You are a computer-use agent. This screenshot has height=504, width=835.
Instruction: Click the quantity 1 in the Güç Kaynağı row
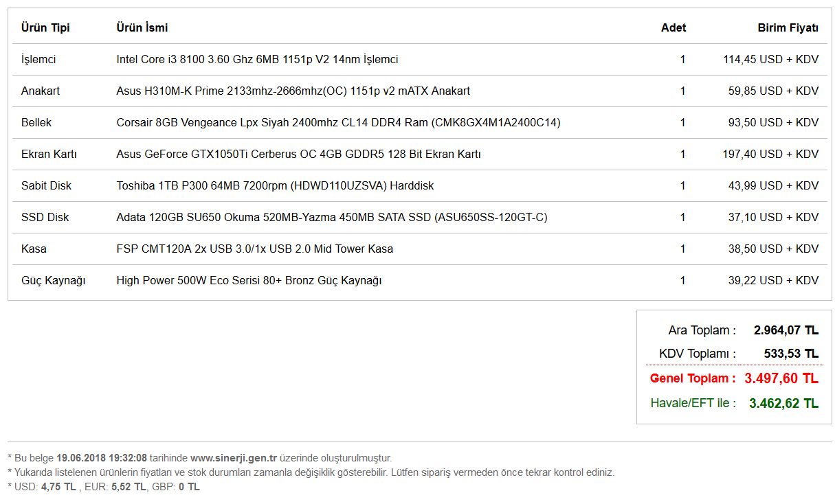(682, 281)
